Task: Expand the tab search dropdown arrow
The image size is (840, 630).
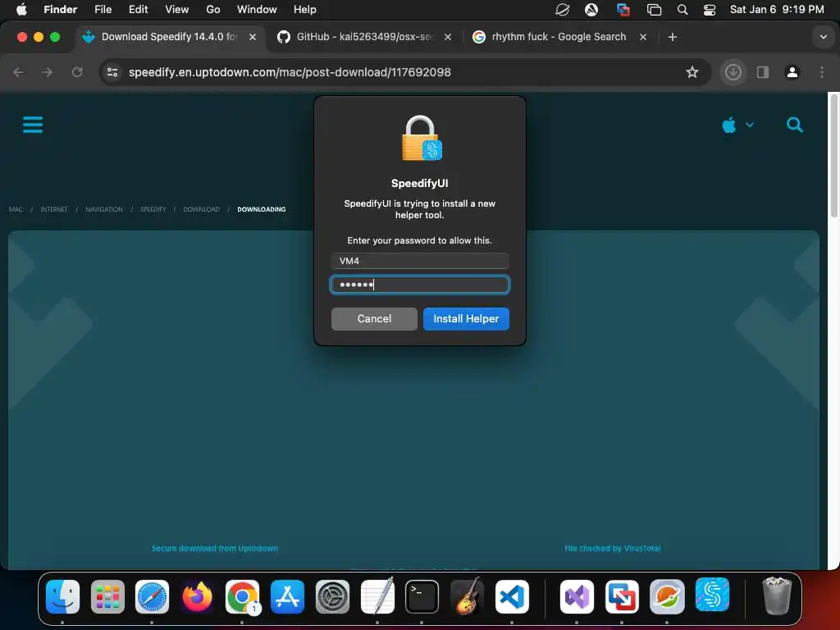Action: coord(823,37)
